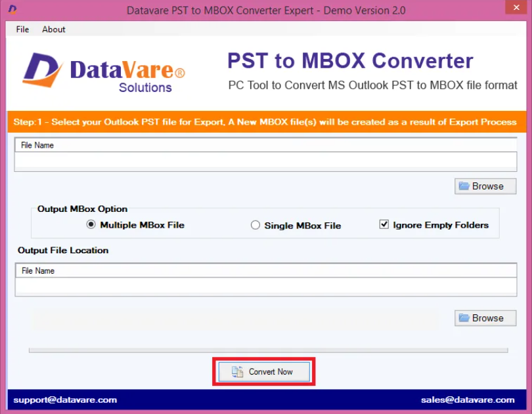Click the Step:1 orange instruction banner
Viewport: 532px width, 414px height.
[266, 122]
